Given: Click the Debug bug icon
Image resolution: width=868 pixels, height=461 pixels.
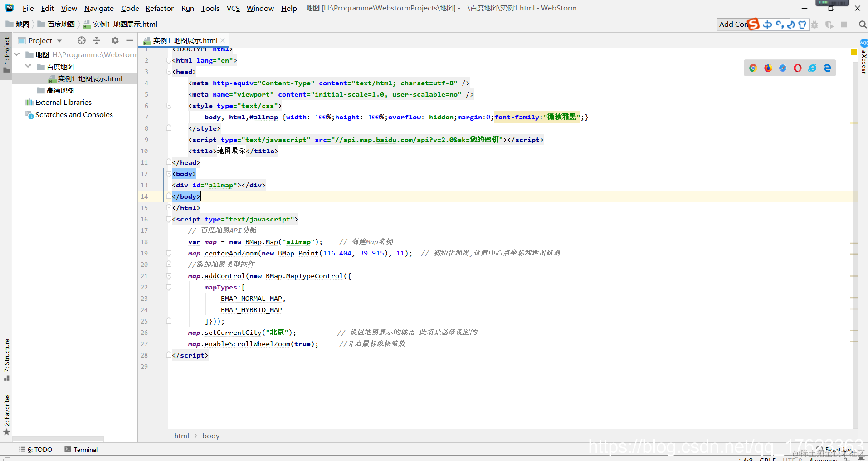Looking at the screenshot, I should (815, 25).
